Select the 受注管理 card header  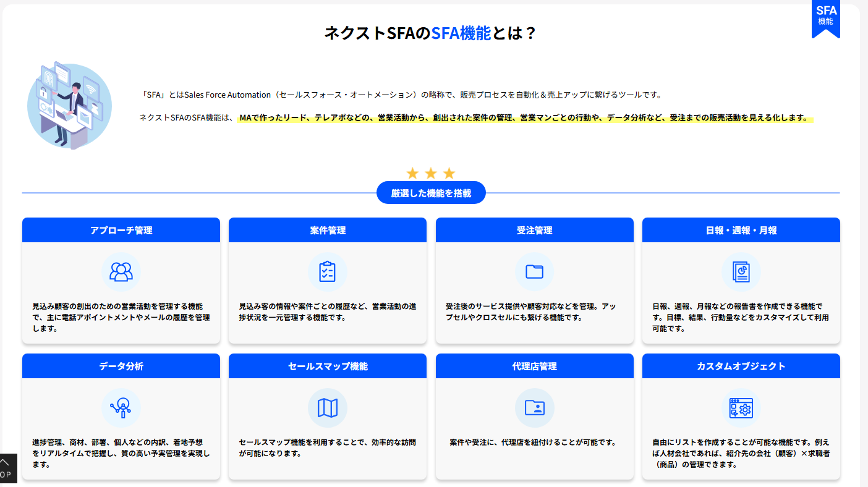tap(534, 231)
